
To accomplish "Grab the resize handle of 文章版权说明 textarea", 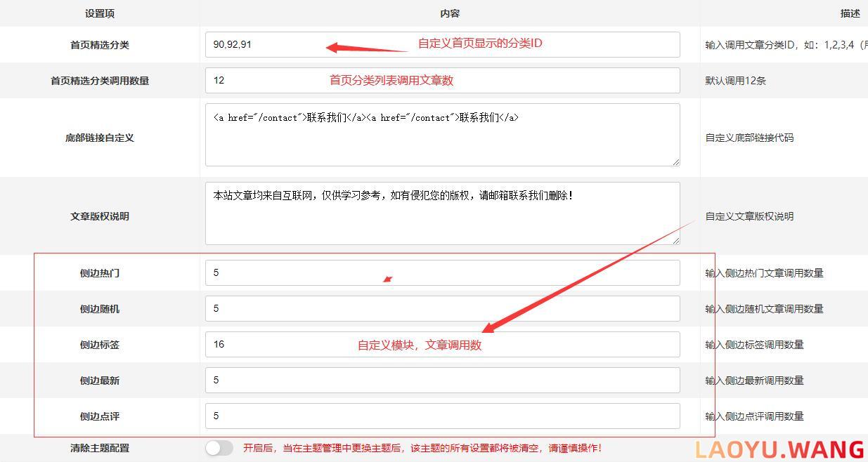I will click(676, 241).
